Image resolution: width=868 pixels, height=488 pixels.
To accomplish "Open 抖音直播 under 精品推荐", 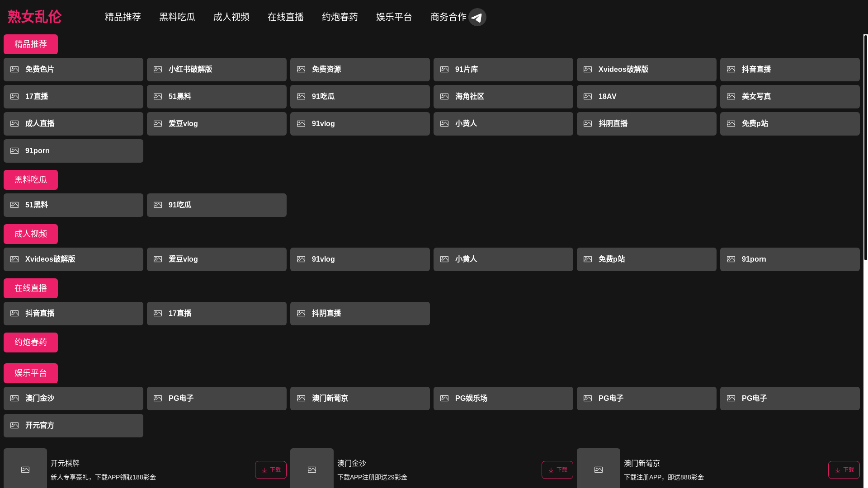I will pyautogui.click(x=790, y=70).
